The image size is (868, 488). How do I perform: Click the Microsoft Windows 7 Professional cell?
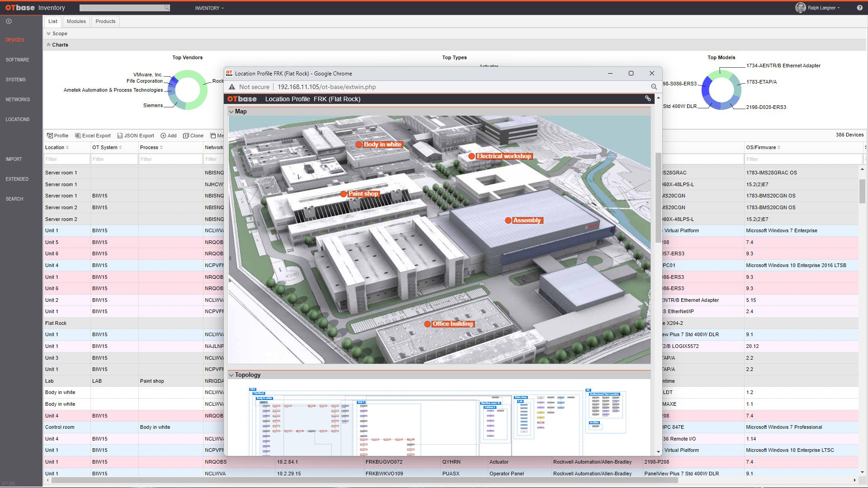(784, 427)
